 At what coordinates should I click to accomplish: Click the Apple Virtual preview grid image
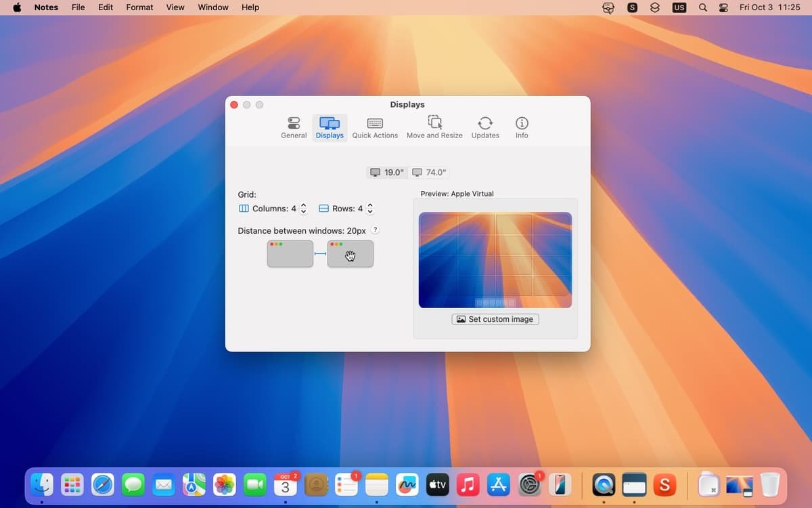(x=495, y=260)
